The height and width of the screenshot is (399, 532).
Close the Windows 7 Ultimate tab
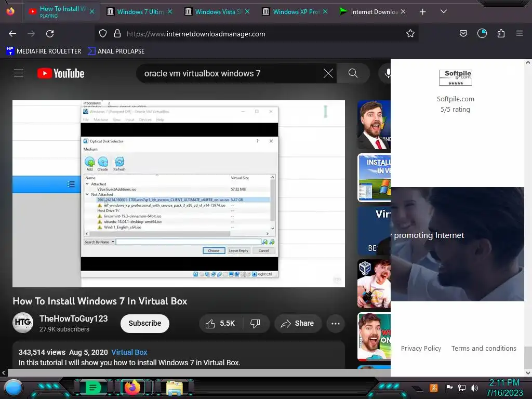(170, 11)
